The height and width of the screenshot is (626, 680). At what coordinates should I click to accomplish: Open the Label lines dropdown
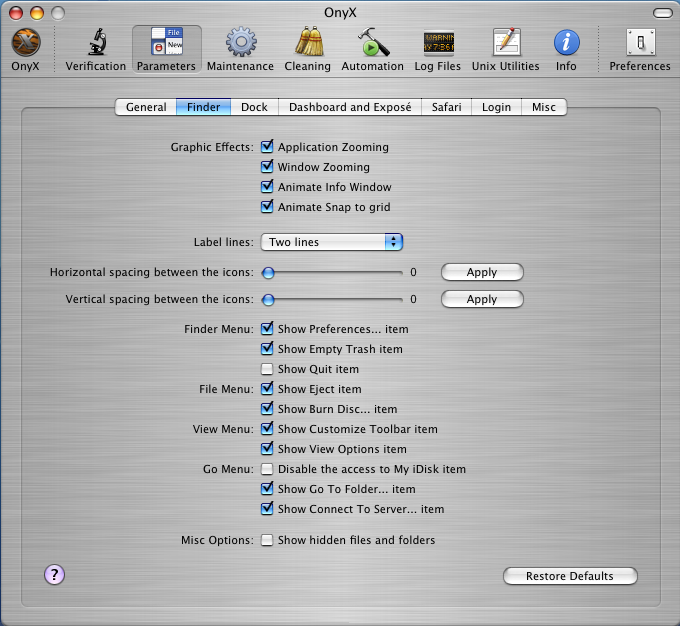click(x=332, y=242)
